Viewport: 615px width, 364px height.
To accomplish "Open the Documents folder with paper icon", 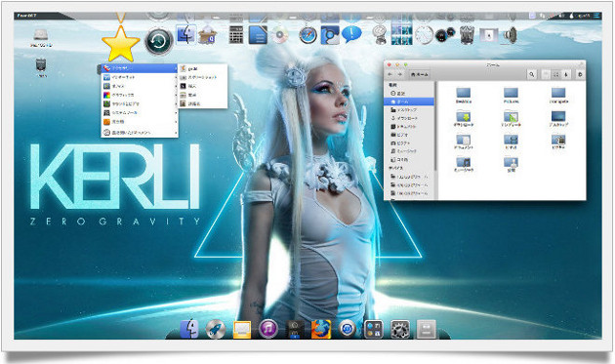I will pyautogui.click(x=464, y=142).
